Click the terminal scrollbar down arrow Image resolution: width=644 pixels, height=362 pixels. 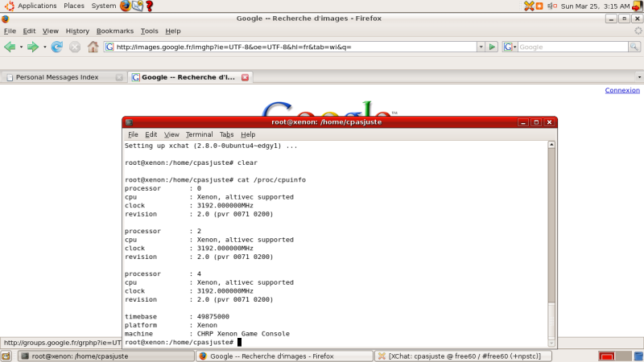[x=551, y=343]
